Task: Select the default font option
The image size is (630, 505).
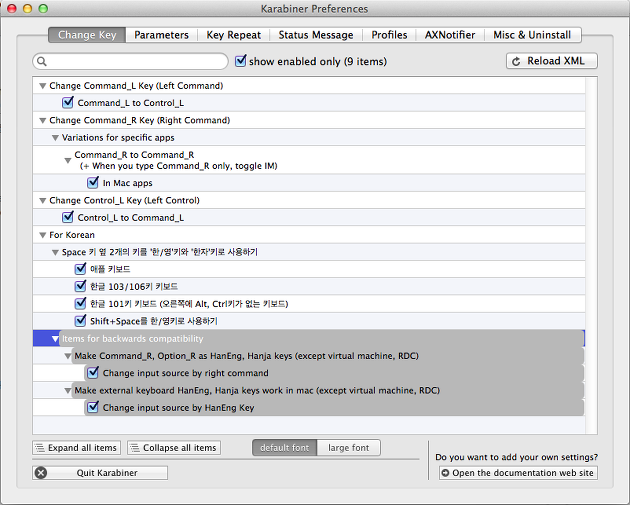Action: [284, 448]
